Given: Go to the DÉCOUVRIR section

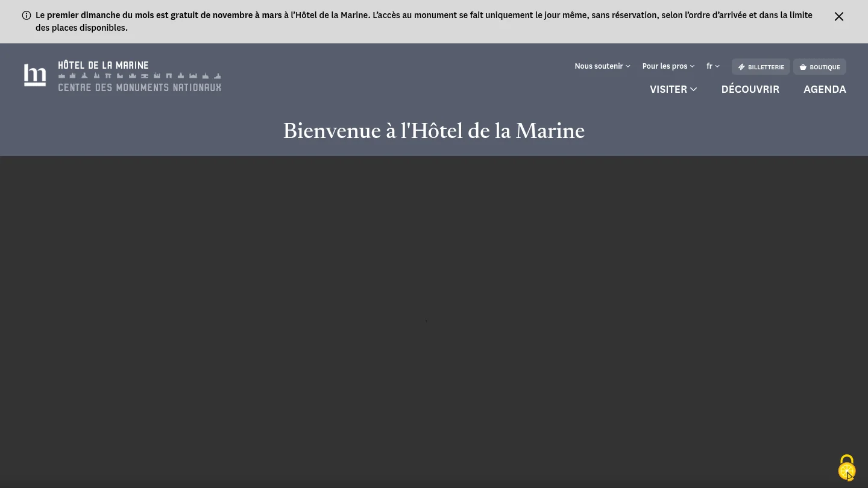Looking at the screenshot, I should [x=750, y=89].
